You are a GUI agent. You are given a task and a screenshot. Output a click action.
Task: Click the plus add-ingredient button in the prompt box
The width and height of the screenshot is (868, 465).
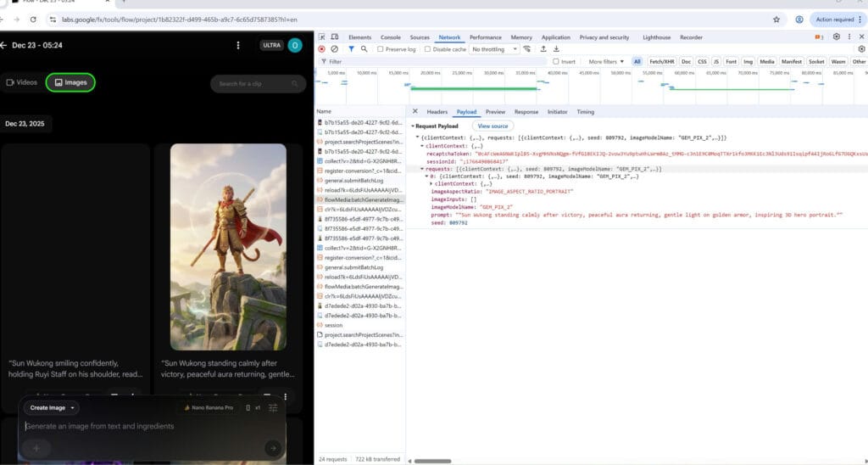point(36,448)
